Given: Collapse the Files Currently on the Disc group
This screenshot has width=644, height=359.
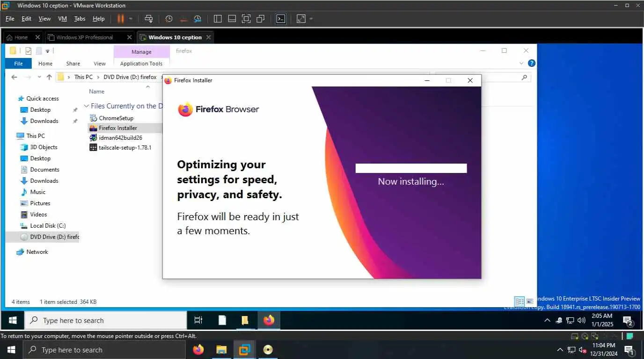Looking at the screenshot, I should coord(86,106).
